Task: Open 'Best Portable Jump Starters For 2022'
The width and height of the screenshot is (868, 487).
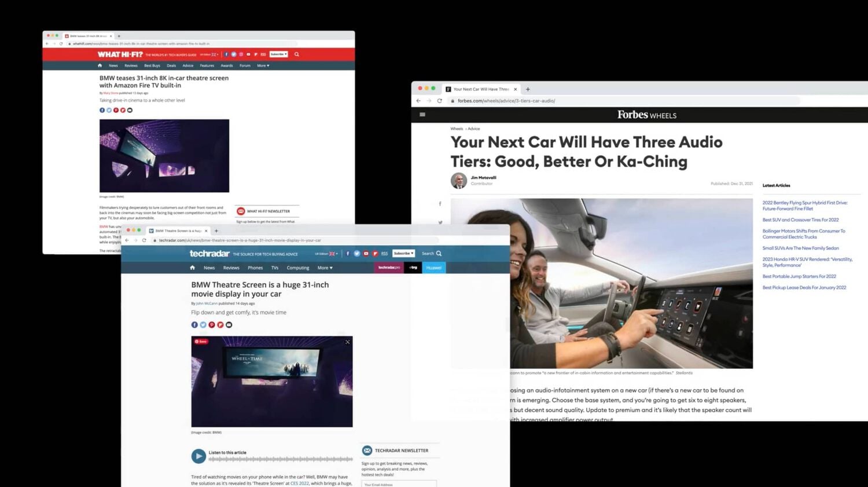Action: 799,276
